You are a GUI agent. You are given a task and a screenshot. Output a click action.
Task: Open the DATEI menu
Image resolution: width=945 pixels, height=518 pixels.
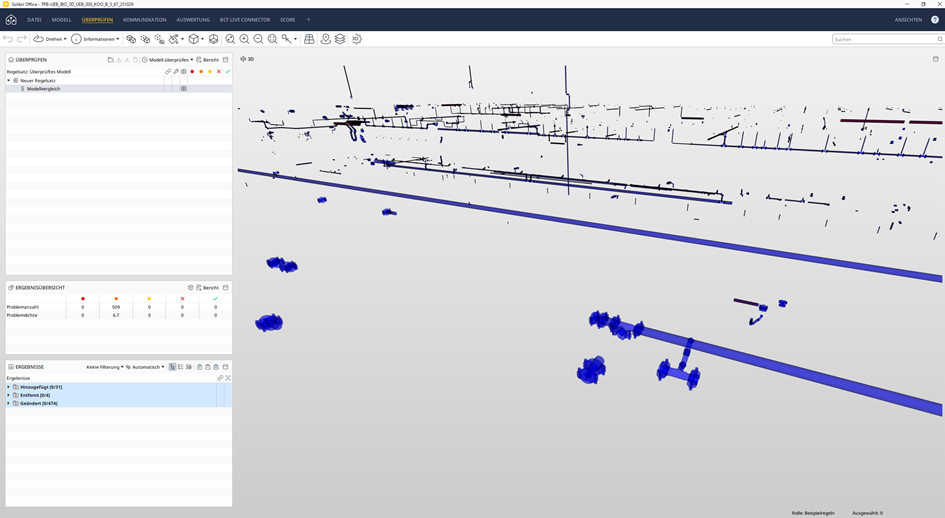click(34, 20)
